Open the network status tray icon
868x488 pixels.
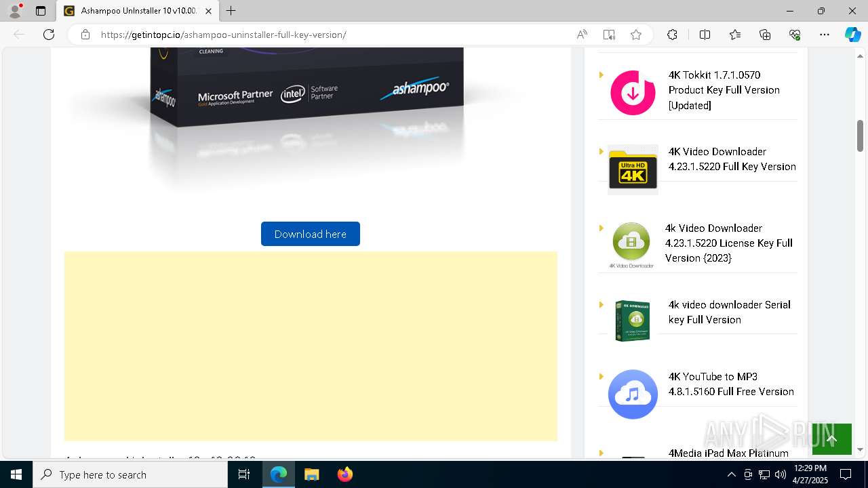[x=764, y=474]
